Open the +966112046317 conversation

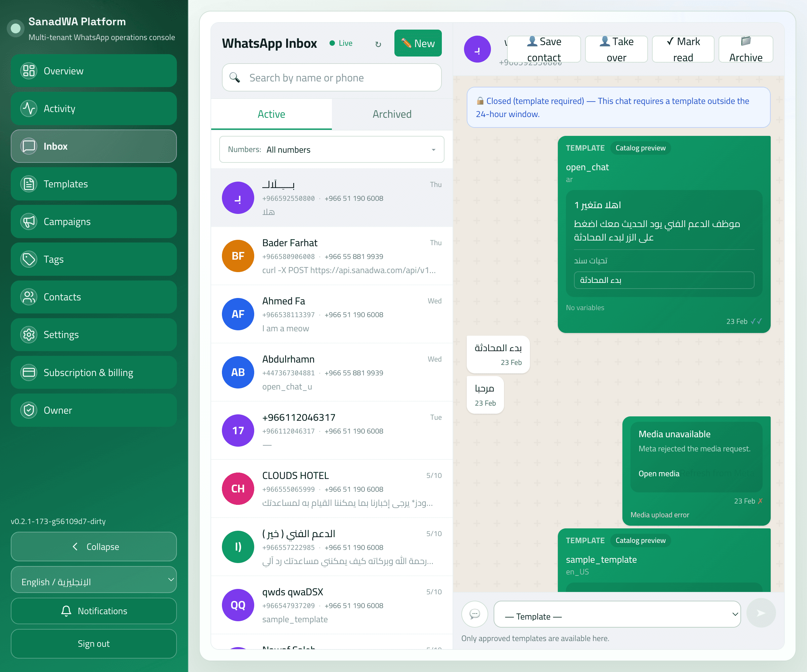(332, 431)
